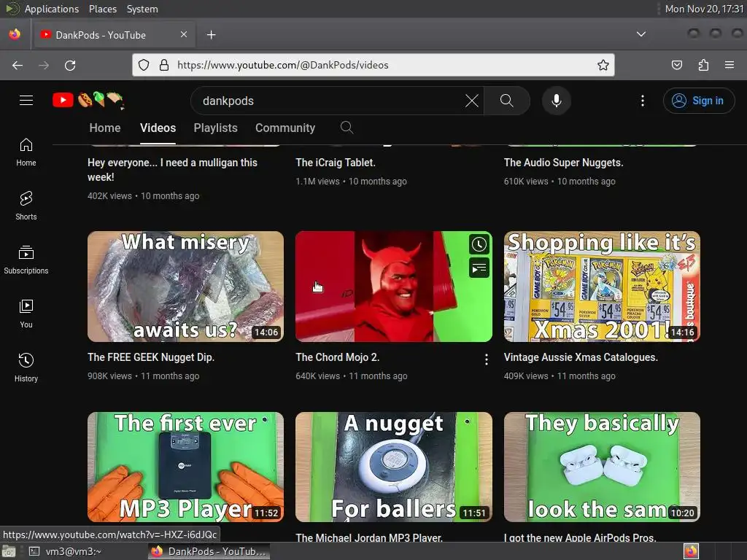Open History in the left sidebar
Image resolution: width=747 pixels, height=560 pixels.
coord(26,367)
